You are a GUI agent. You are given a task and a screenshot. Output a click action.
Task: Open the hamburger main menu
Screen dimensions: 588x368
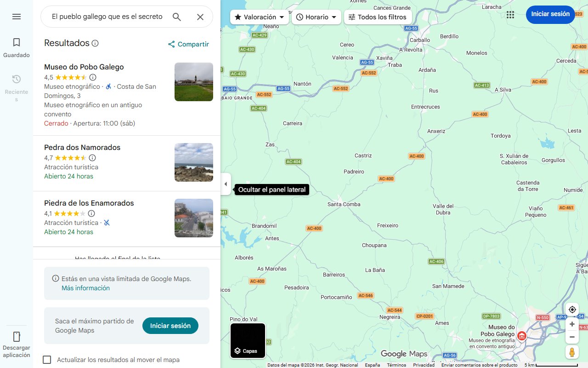(x=17, y=17)
